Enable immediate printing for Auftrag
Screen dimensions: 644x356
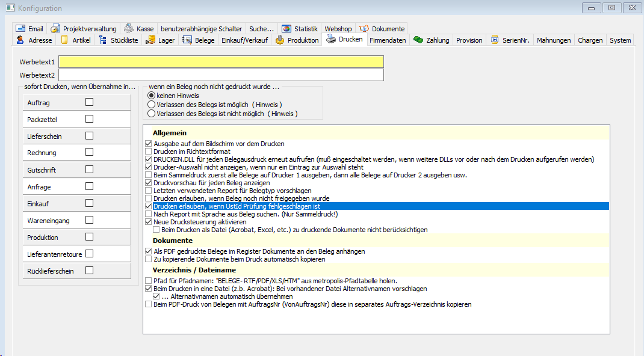(x=90, y=102)
